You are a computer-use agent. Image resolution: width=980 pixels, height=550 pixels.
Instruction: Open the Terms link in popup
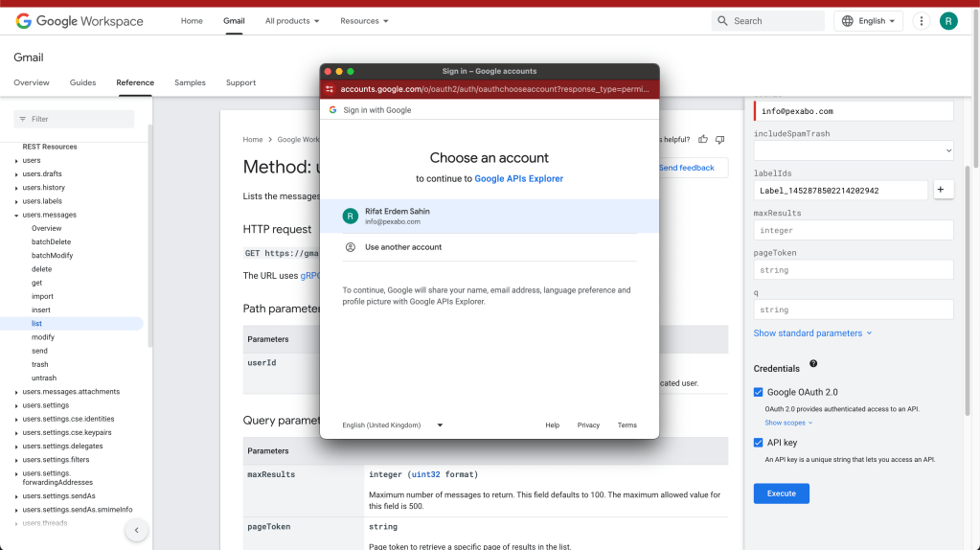click(x=627, y=425)
